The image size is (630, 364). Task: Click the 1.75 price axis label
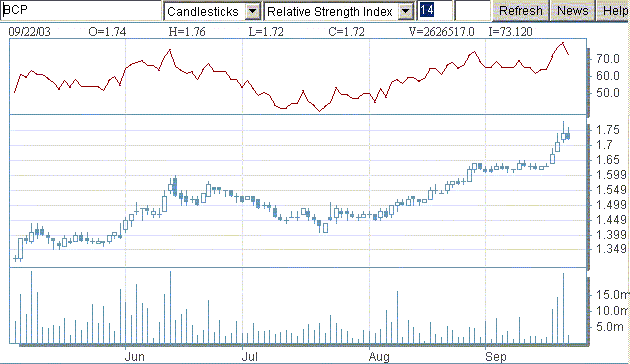[608, 130]
